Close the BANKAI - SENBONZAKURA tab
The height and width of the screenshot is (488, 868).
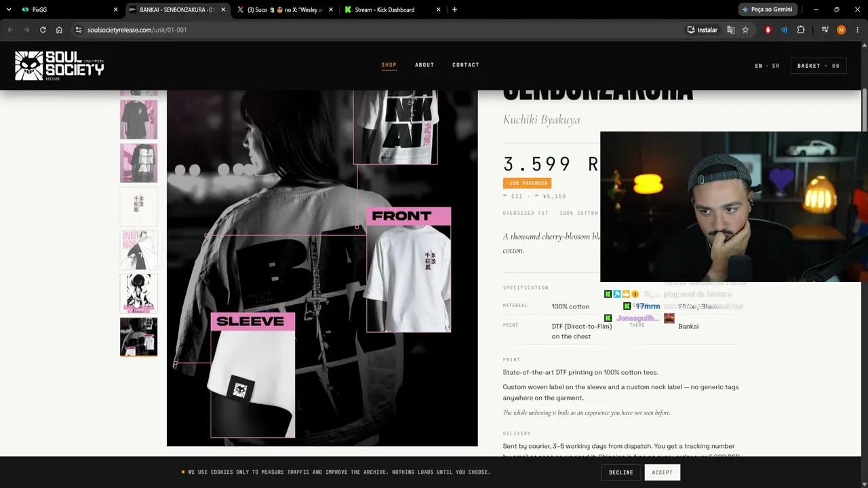(223, 9)
